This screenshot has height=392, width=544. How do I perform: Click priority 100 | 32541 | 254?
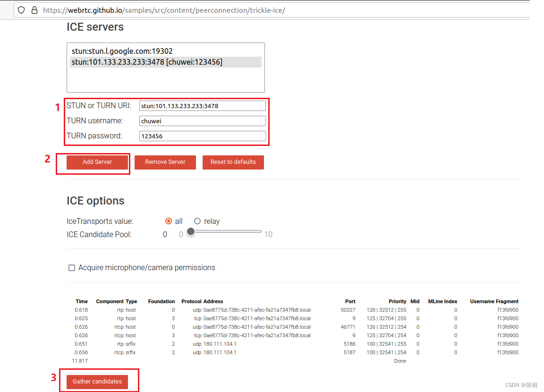(386, 352)
